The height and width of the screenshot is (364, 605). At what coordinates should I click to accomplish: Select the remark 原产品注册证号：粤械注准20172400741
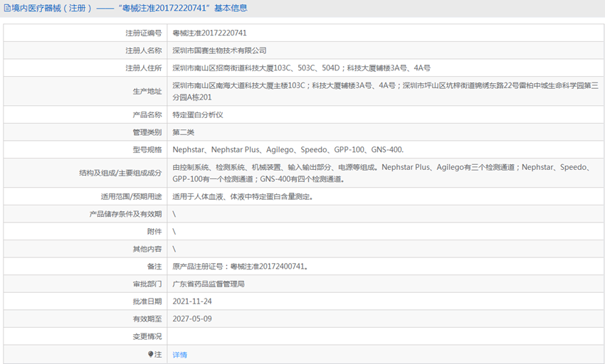coord(240,267)
